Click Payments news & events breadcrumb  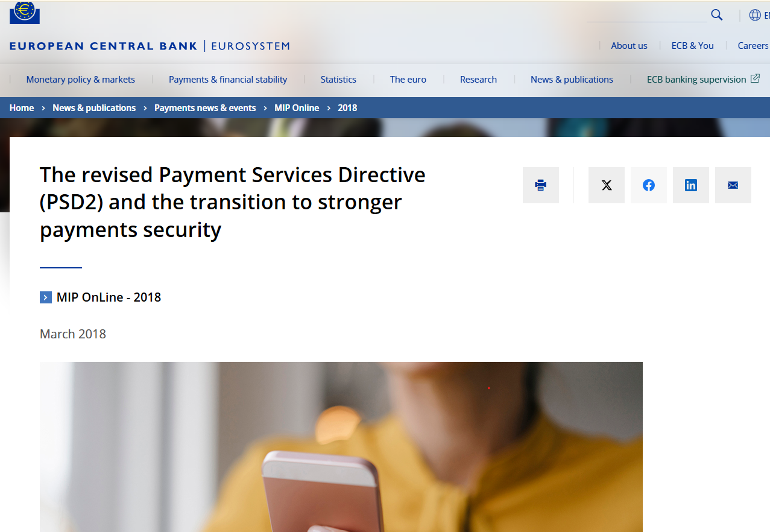tap(205, 108)
